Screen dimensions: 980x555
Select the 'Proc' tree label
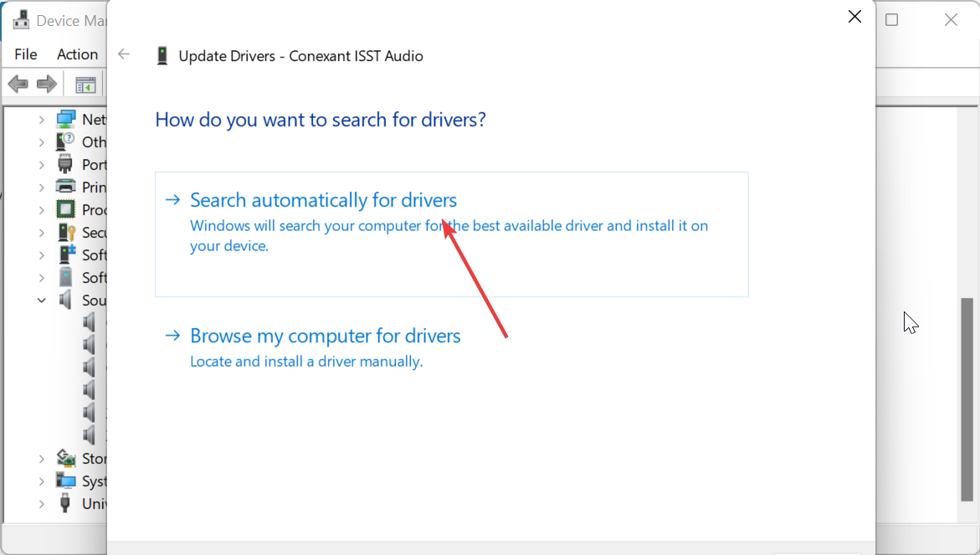click(94, 209)
